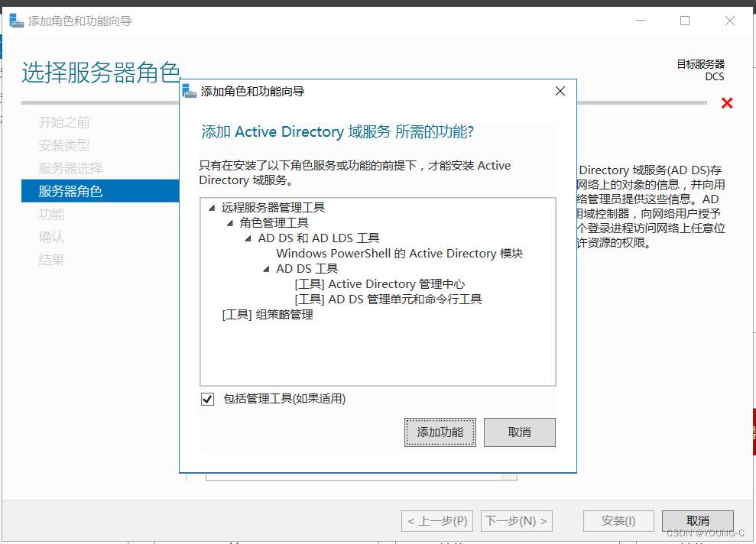756x544 pixels.
Task: Select the [工具] 组策略管理 tree item
Action: click(268, 315)
